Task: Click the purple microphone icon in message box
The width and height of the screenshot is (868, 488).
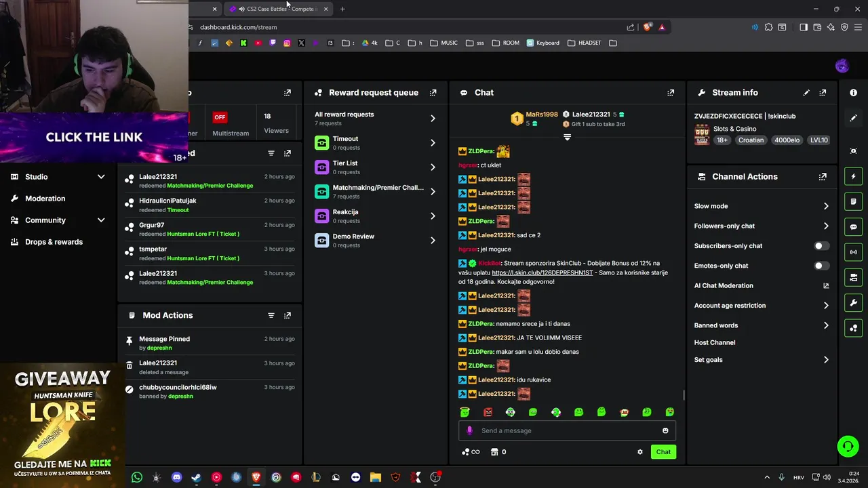Action: [x=469, y=430]
